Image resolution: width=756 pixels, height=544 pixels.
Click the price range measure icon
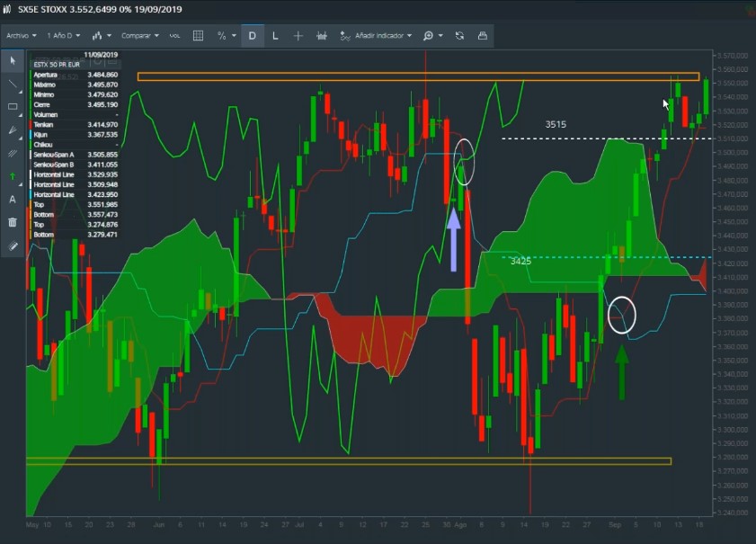tap(322, 36)
